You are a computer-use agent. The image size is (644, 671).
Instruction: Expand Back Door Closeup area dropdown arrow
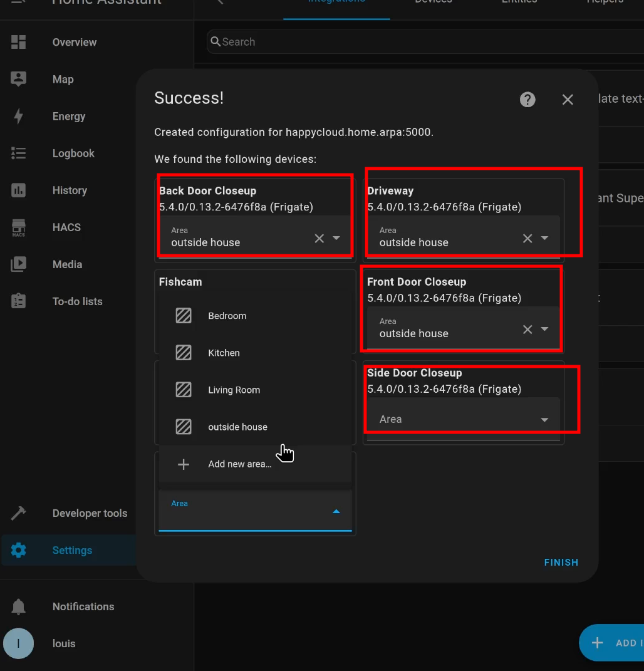tap(336, 238)
